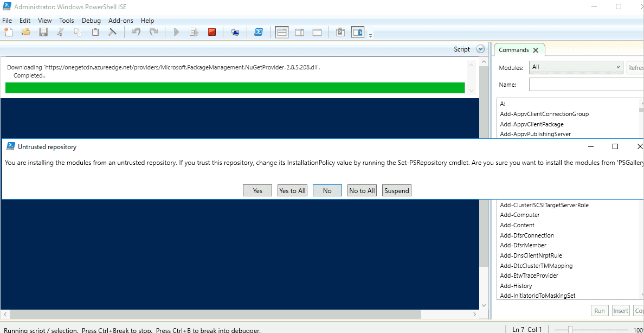The height and width of the screenshot is (333, 644).
Task: Collapse the Script pane chevron
Action: (480, 49)
